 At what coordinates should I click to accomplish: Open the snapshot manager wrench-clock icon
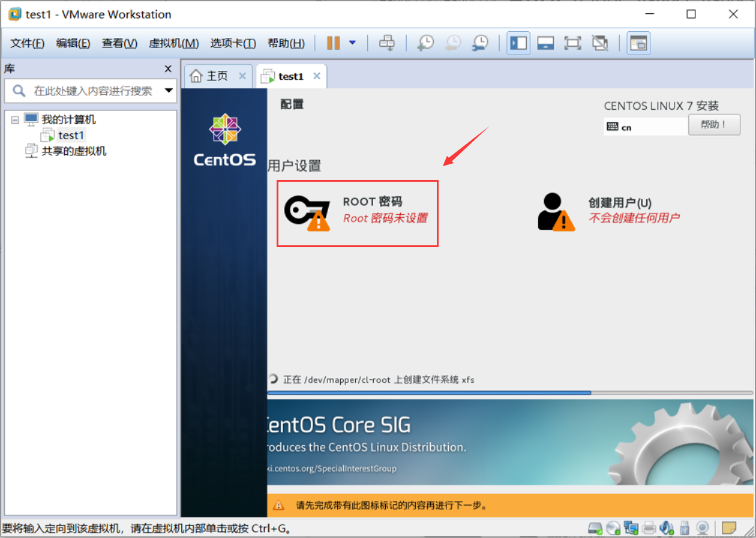click(x=479, y=43)
